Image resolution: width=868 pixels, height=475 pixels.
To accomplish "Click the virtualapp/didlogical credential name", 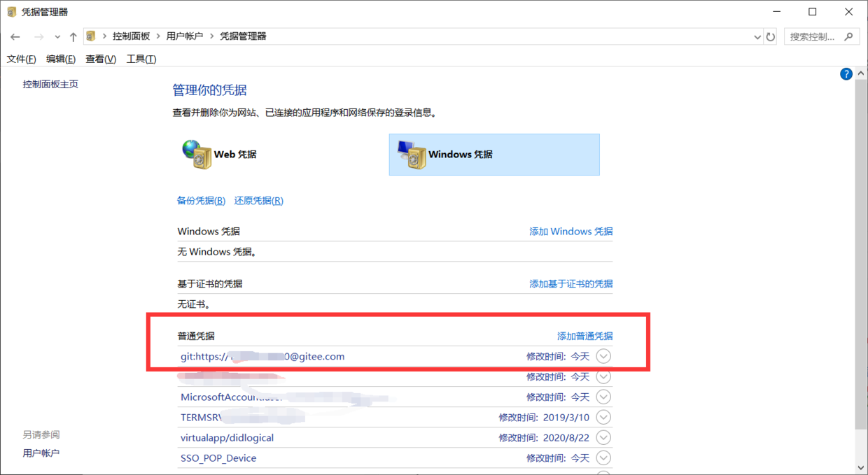I will click(227, 438).
